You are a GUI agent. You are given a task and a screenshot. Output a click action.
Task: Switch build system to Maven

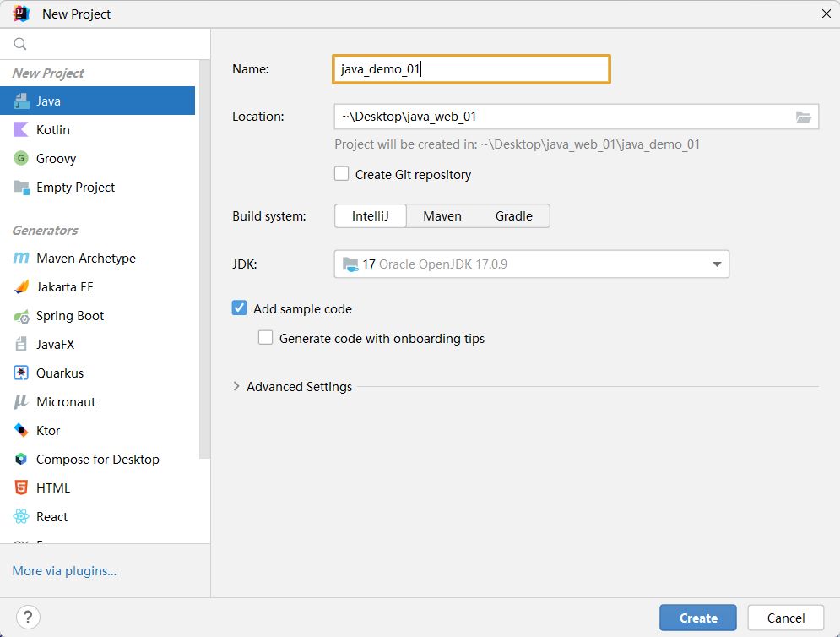coord(442,216)
